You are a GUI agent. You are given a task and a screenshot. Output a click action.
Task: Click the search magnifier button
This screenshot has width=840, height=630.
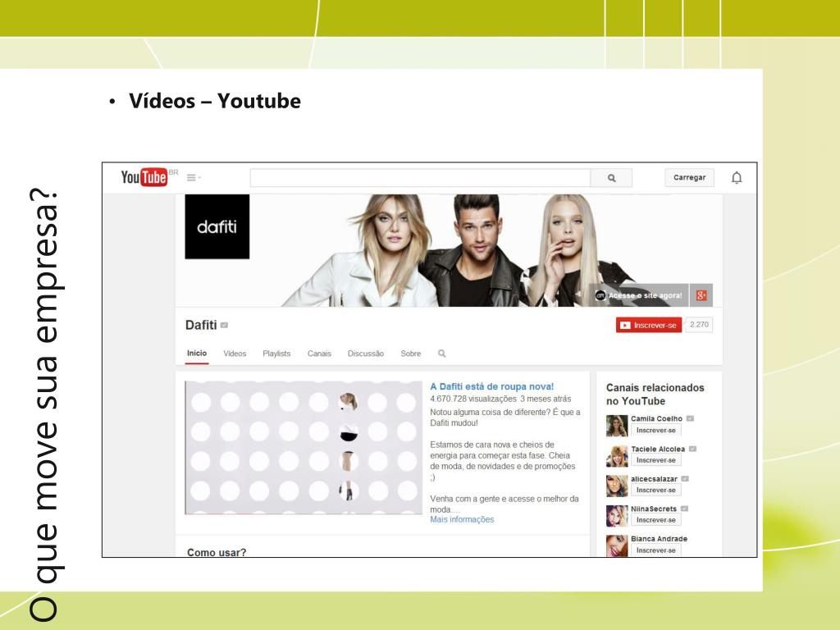pos(611,178)
